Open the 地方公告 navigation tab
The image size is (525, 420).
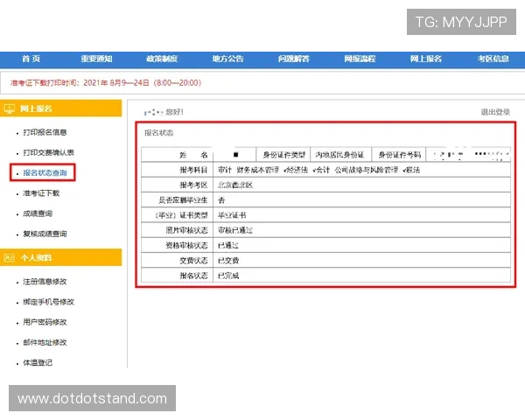(227, 59)
